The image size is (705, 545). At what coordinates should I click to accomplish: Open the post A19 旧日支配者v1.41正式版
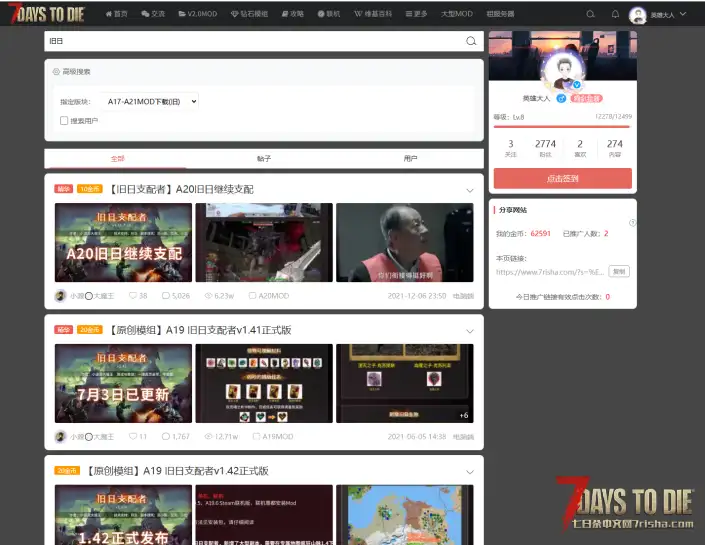tap(201, 330)
